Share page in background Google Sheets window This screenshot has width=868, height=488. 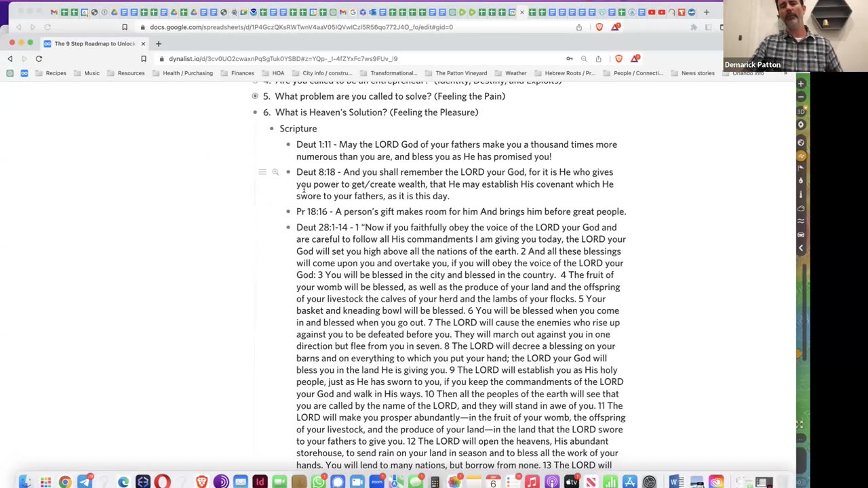pos(579,27)
